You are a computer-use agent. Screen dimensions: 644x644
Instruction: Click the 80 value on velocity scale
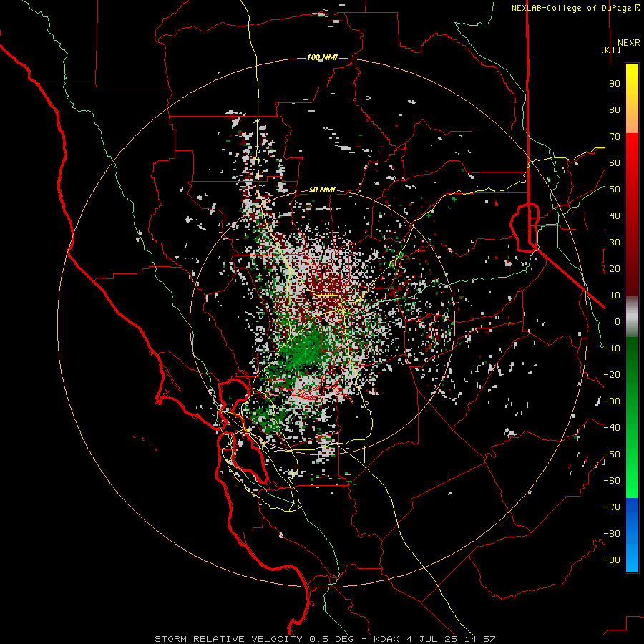click(615, 110)
